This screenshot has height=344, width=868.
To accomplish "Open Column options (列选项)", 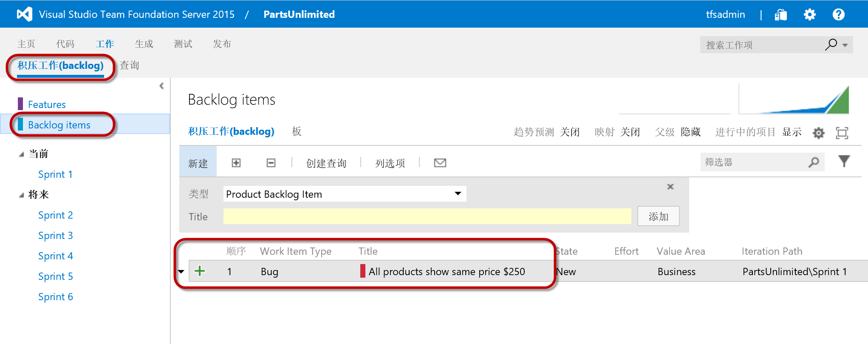I will pyautogui.click(x=390, y=163).
